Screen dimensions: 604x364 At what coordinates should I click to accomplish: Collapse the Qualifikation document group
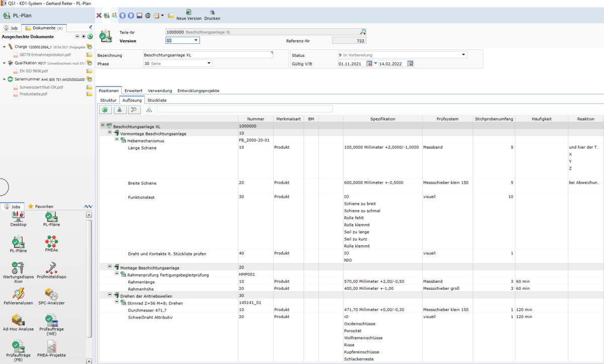5,63
